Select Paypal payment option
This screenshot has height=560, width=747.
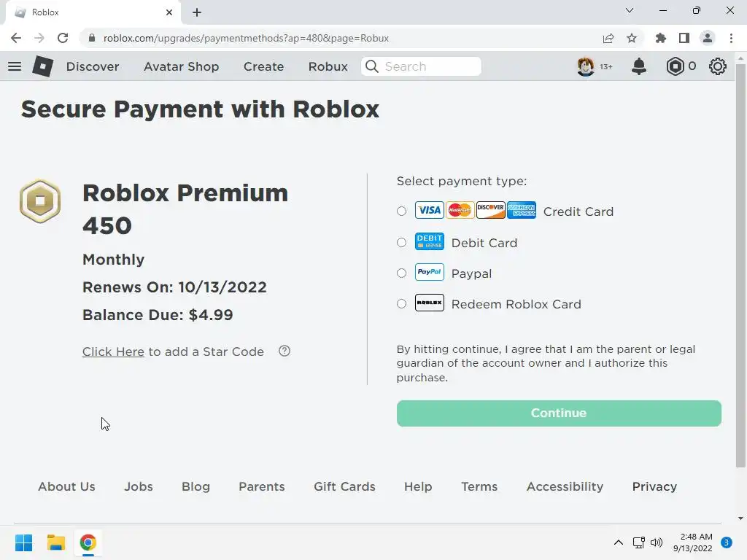[x=402, y=273]
